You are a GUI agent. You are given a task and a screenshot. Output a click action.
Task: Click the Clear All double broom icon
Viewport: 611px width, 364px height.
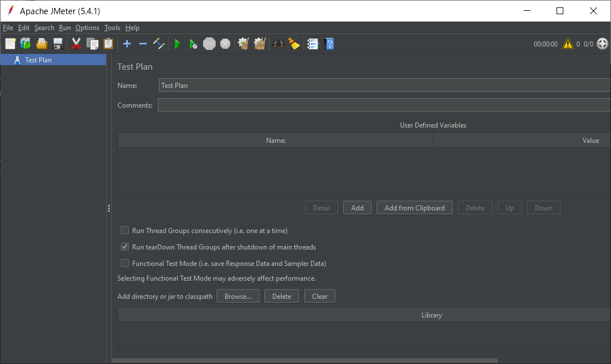tap(260, 44)
